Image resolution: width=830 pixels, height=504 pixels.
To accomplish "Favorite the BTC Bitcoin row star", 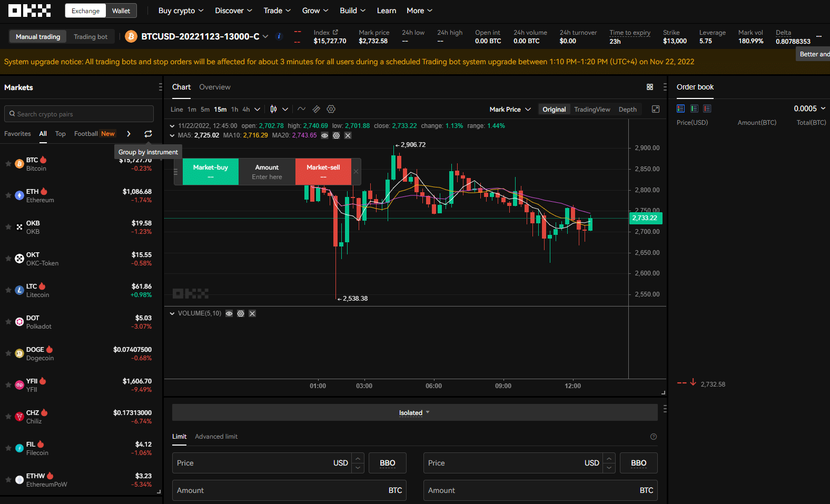I will tap(8, 164).
